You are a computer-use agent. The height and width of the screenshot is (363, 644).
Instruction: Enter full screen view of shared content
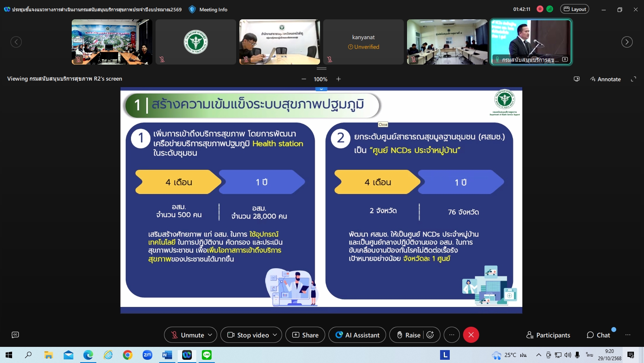(x=633, y=79)
